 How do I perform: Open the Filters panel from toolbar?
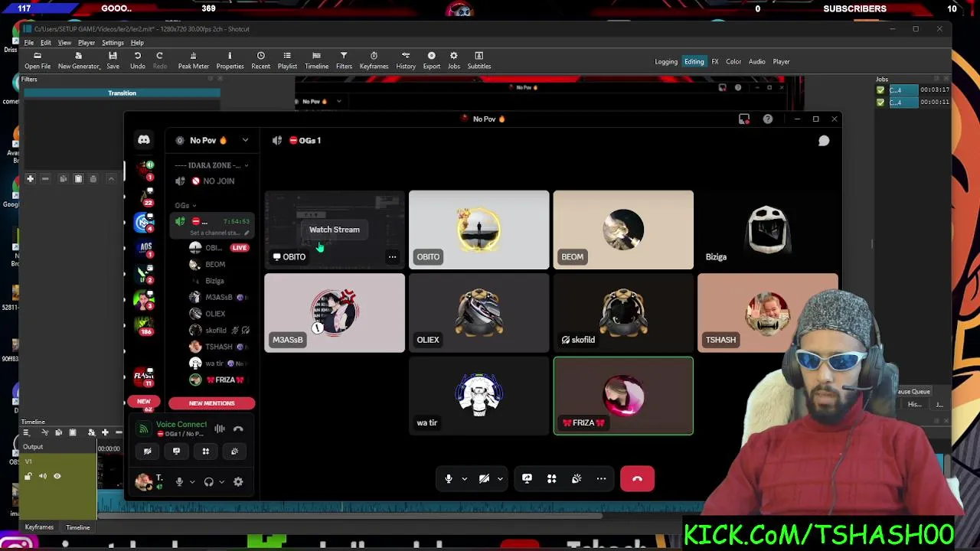[344, 60]
